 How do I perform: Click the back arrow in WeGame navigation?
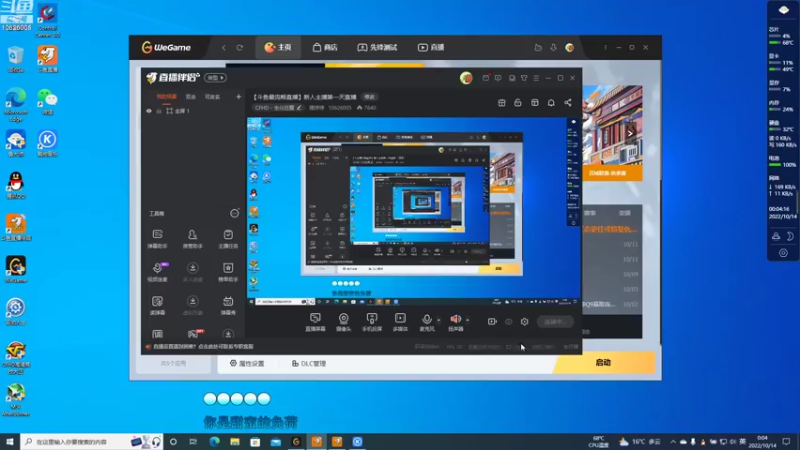tap(223, 47)
